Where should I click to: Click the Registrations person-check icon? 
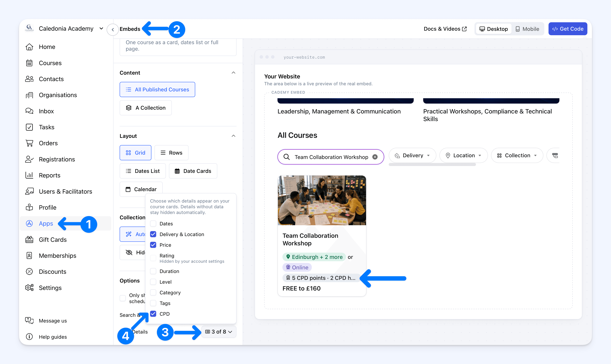[29, 159]
